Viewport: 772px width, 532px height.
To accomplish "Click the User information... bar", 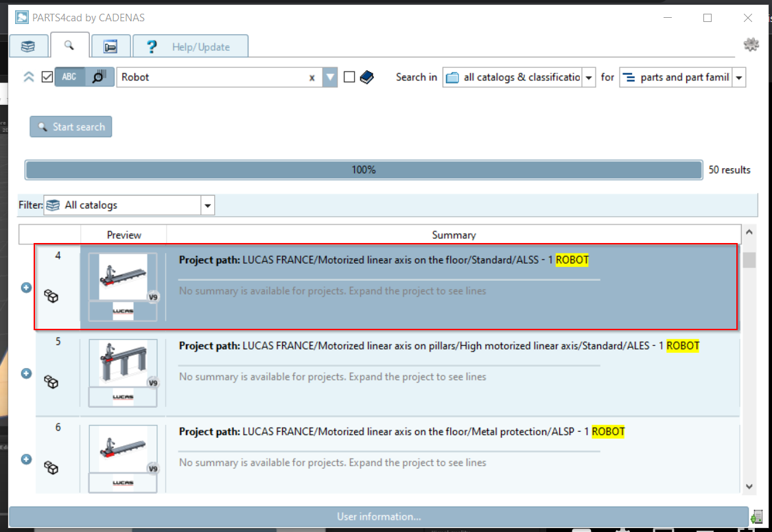I will click(379, 516).
